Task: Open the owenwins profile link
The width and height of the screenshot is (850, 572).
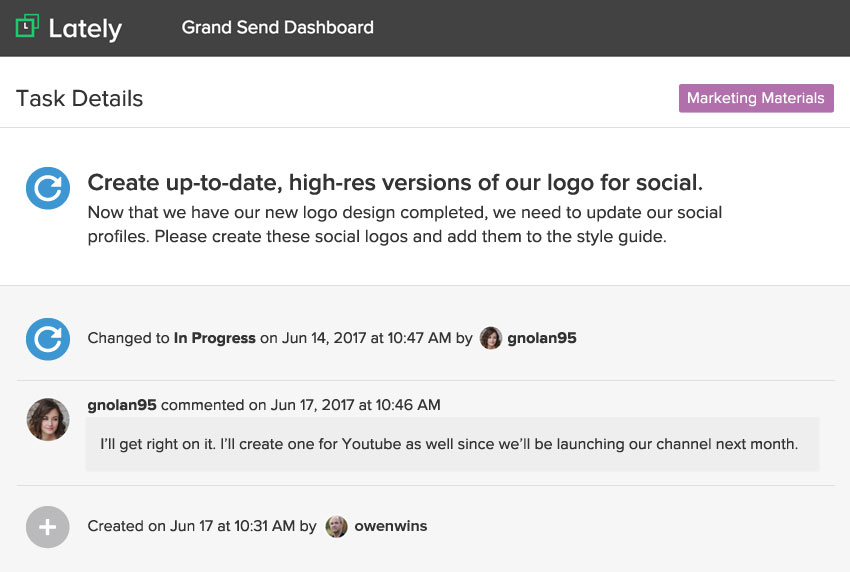Action: click(x=391, y=526)
